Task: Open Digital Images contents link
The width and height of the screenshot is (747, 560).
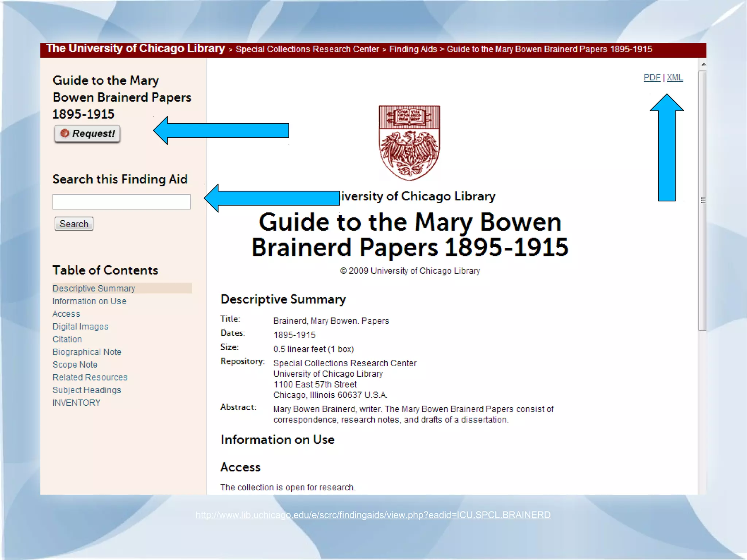Action: pyautogui.click(x=81, y=327)
